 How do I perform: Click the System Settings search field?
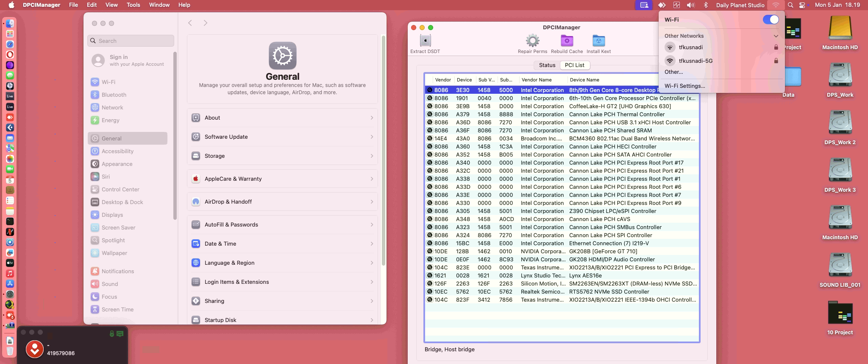click(131, 41)
